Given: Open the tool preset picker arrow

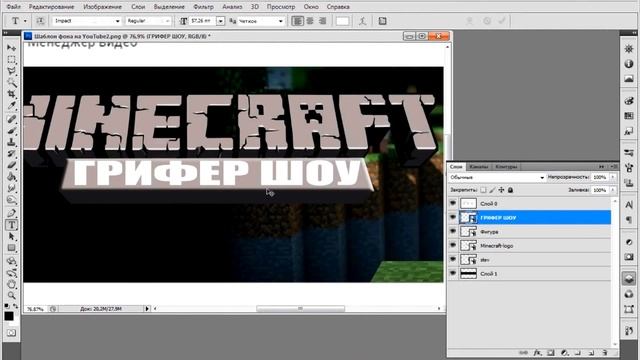Looking at the screenshot, I should coord(25,21).
